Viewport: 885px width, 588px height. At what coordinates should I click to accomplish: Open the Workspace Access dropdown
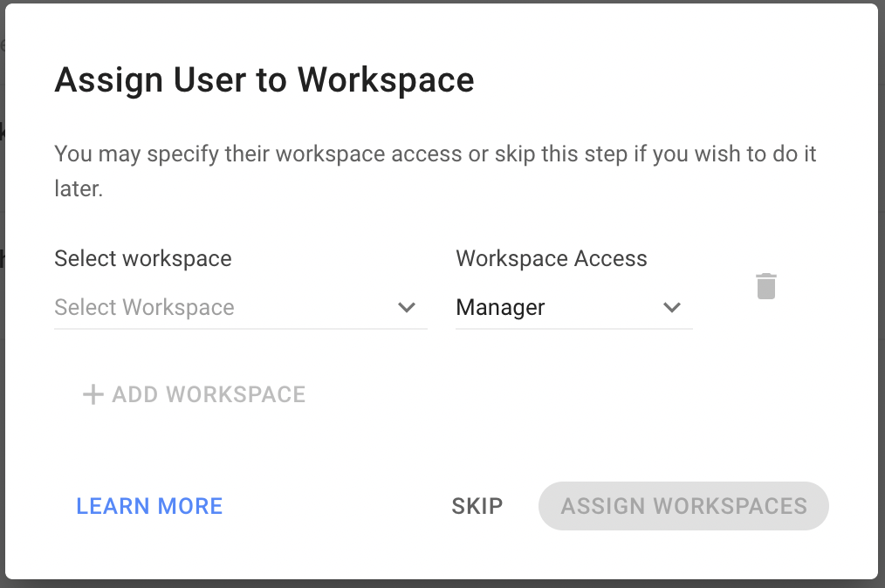(573, 308)
